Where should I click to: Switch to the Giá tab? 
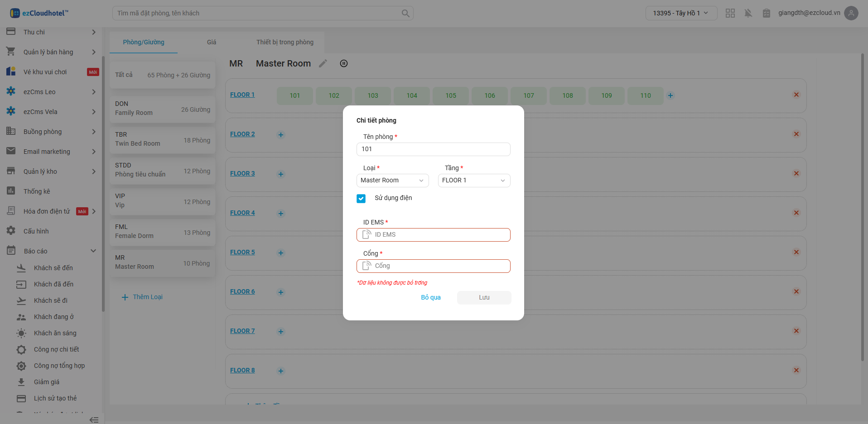click(x=212, y=42)
